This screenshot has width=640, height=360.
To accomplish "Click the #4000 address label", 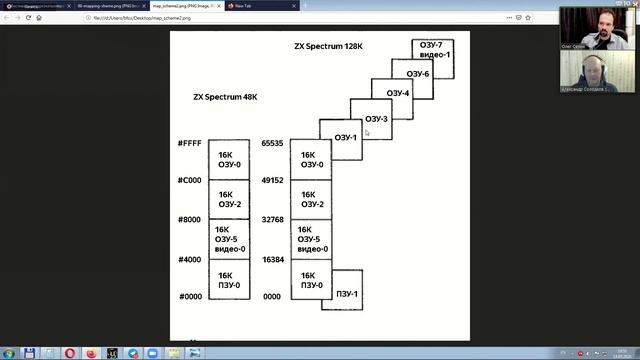I will pos(189,260).
